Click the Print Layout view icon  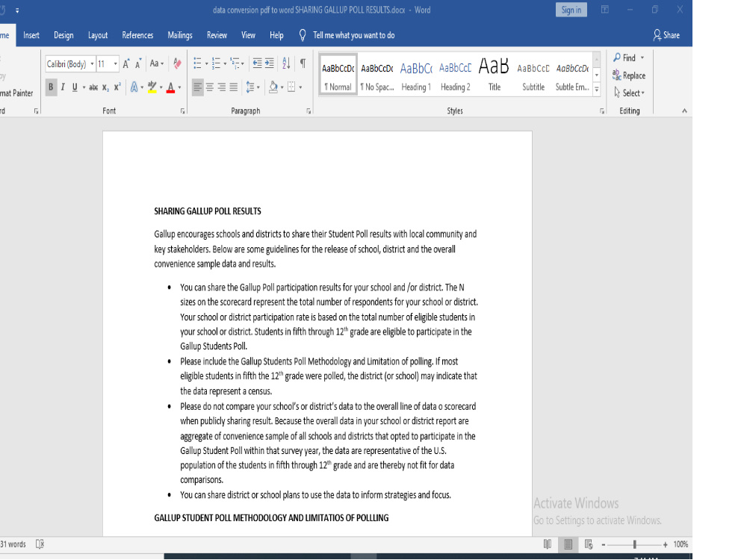568,544
